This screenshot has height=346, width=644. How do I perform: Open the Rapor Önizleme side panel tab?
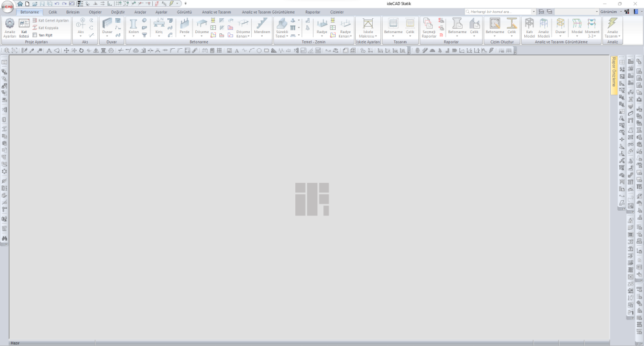point(613,75)
